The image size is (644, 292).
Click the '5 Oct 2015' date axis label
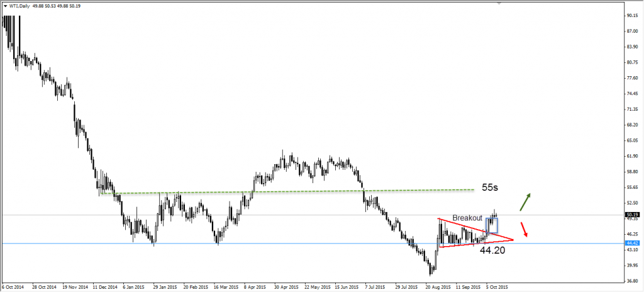point(496,287)
